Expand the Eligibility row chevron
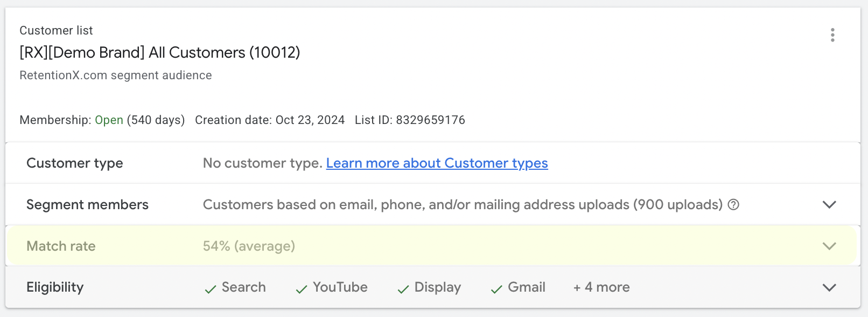This screenshot has height=317, width=868. coord(829,287)
